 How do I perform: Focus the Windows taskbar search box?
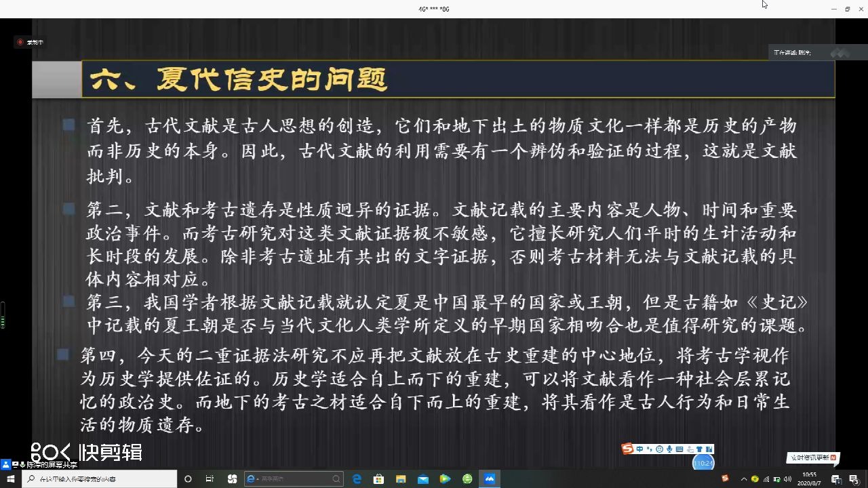[x=100, y=479]
